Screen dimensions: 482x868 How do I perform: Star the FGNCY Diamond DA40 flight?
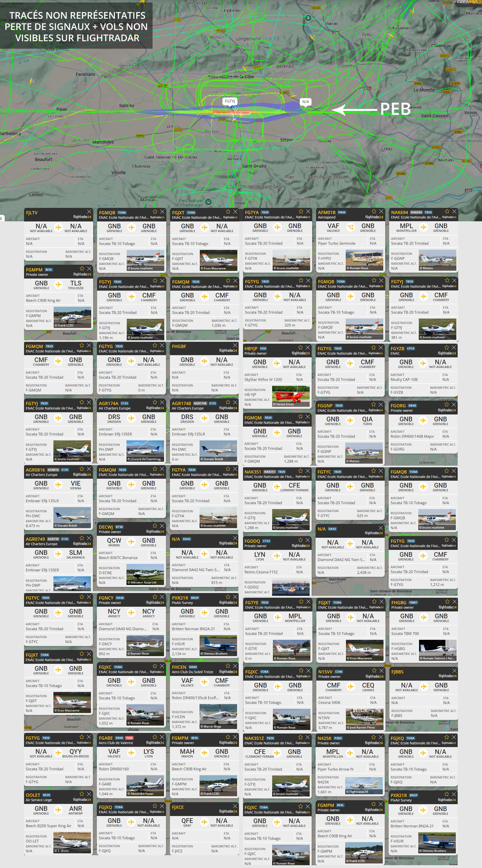(155, 597)
